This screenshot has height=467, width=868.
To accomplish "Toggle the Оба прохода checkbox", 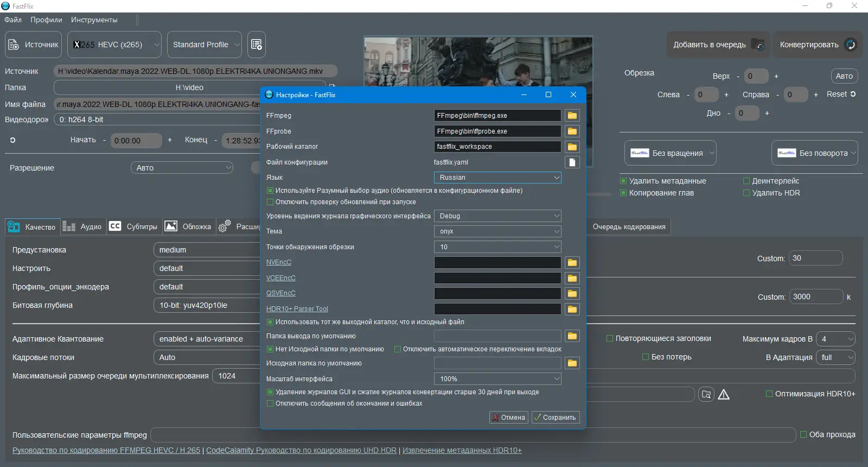I will [803, 434].
